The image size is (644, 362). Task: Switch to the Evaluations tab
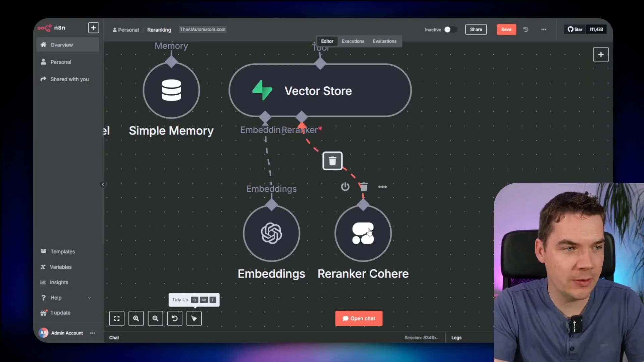click(x=385, y=41)
